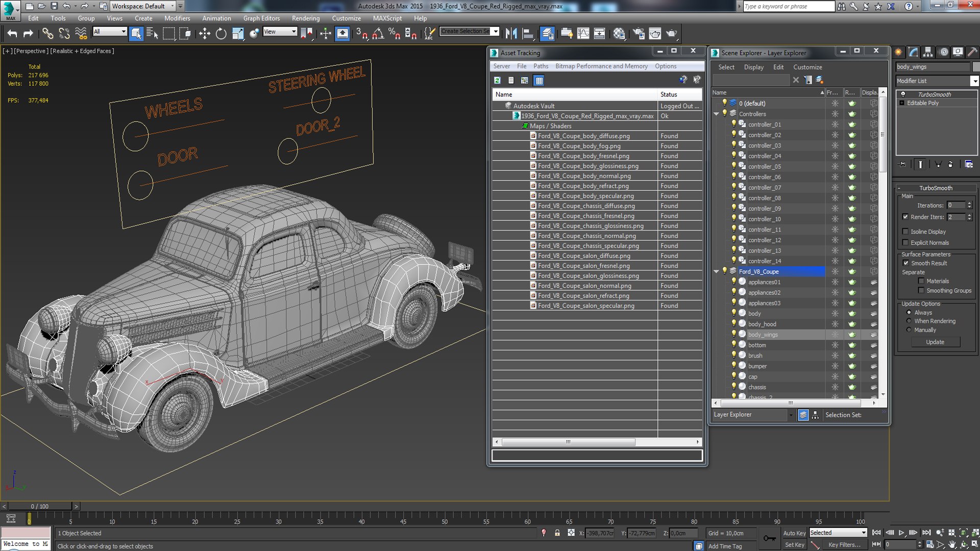The width and height of the screenshot is (980, 551).
Task: Open the Modifiers menu
Action: 177,18
